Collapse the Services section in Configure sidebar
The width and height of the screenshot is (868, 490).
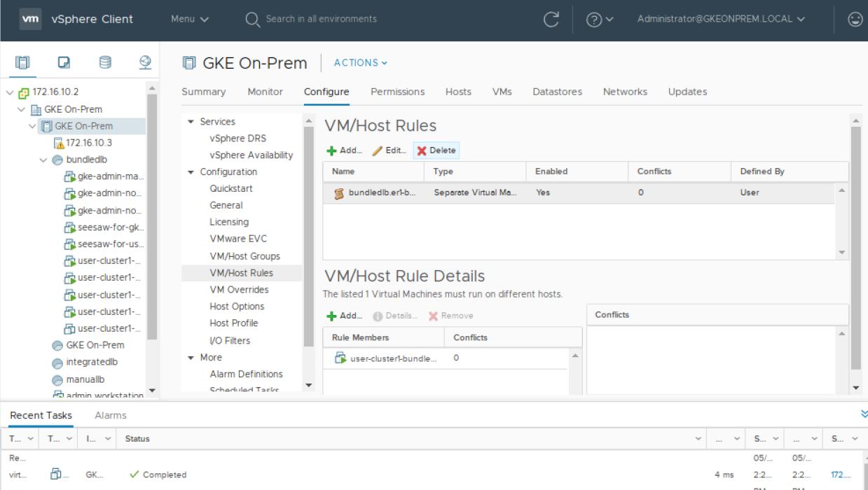coord(191,122)
